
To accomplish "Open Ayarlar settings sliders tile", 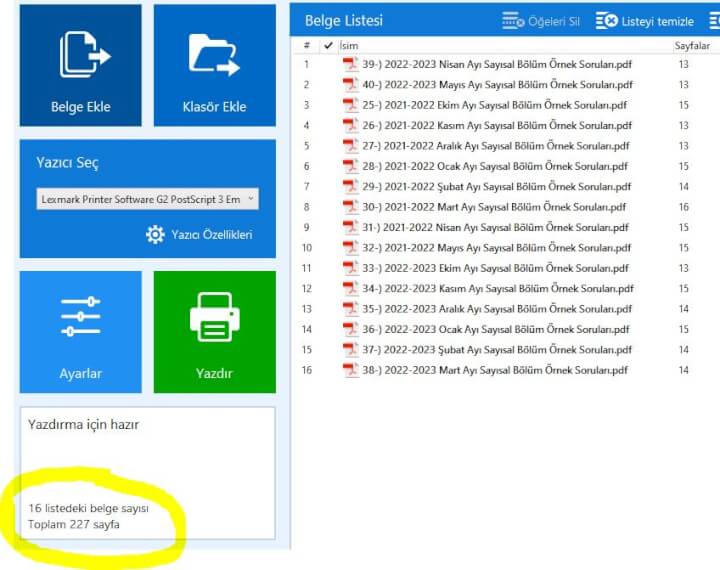I will coord(80,332).
